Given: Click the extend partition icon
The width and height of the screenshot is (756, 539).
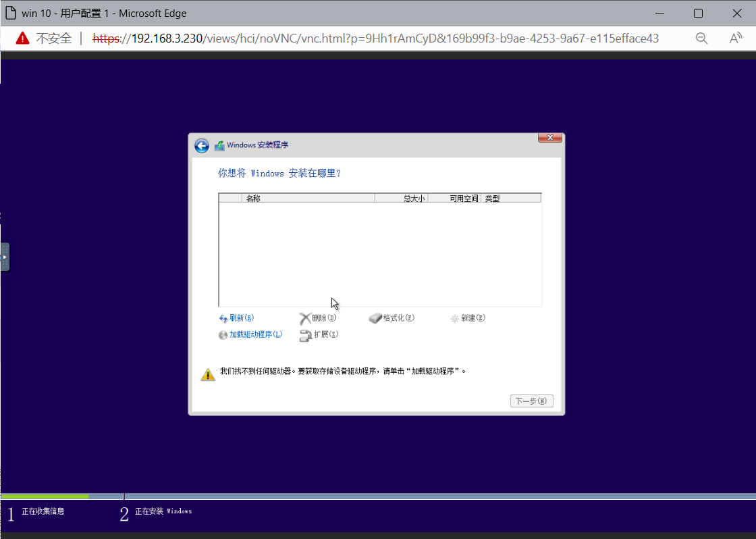Looking at the screenshot, I should tap(306, 336).
